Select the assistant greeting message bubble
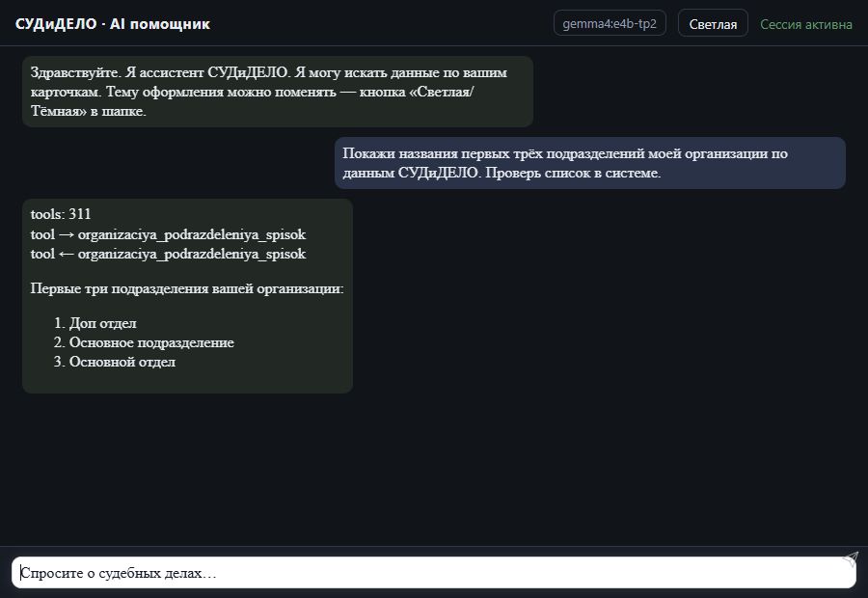 pyautogui.click(x=278, y=92)
